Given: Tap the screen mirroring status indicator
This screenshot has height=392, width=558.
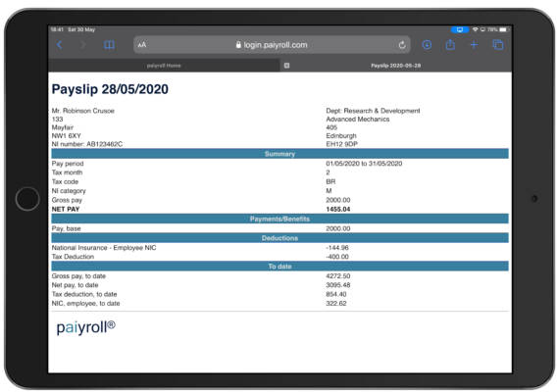Looking at the screenshot, I should pyautogui.click(x=460, y=29).
